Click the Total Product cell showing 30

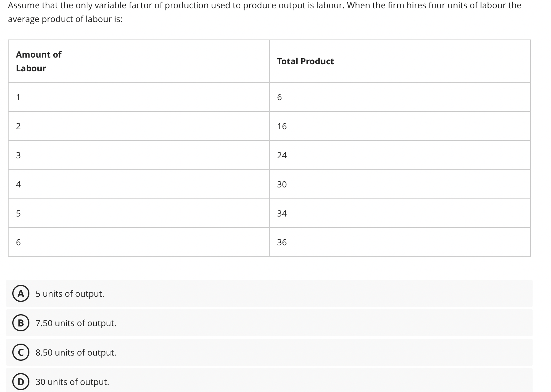pyautogui.click(x=282, y=184)
